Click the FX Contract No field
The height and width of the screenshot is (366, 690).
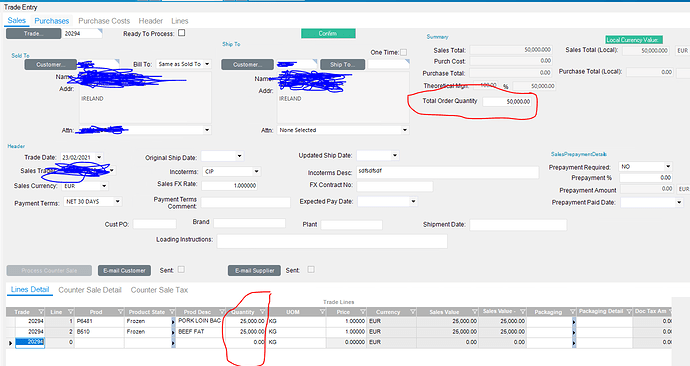395,186
